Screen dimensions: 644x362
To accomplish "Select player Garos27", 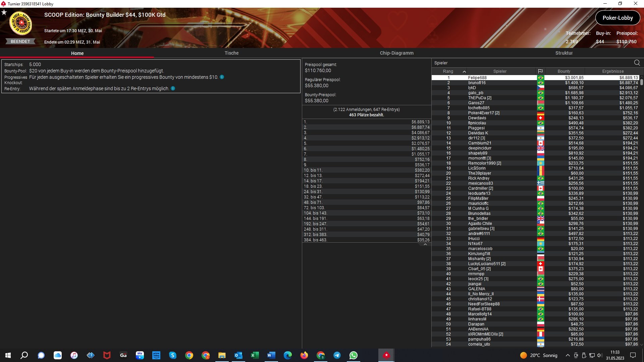I will point(536,103).
